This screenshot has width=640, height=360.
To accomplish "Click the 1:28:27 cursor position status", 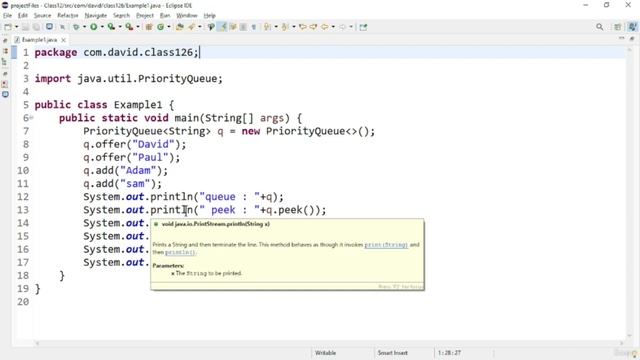I will coord(449,353).
